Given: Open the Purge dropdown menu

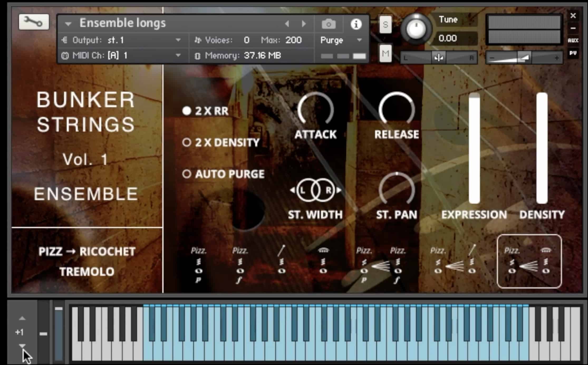Looking at the screenshot, I should click(x=341, y=40).
